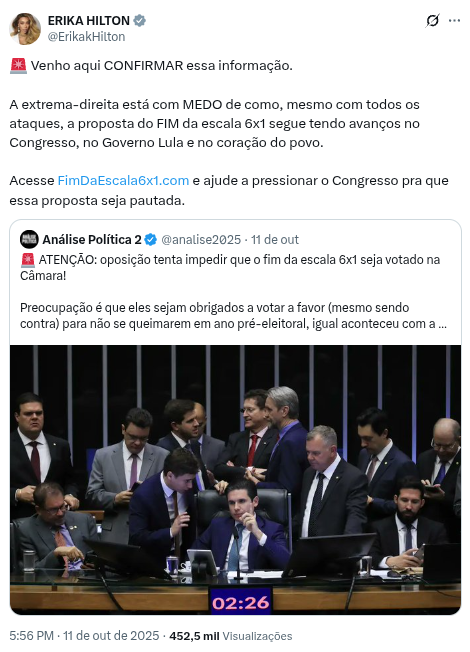Click the 02:26 timer in the photo

(240, 602)
